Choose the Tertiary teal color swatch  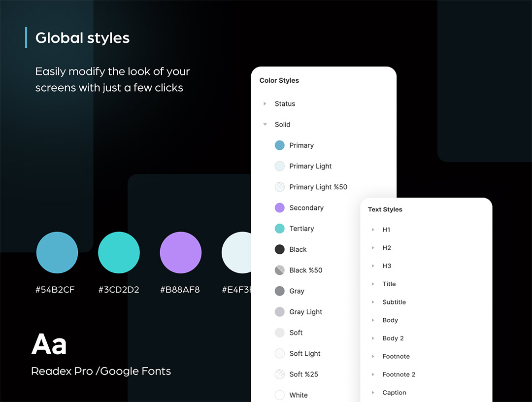[x=280, y=229]
